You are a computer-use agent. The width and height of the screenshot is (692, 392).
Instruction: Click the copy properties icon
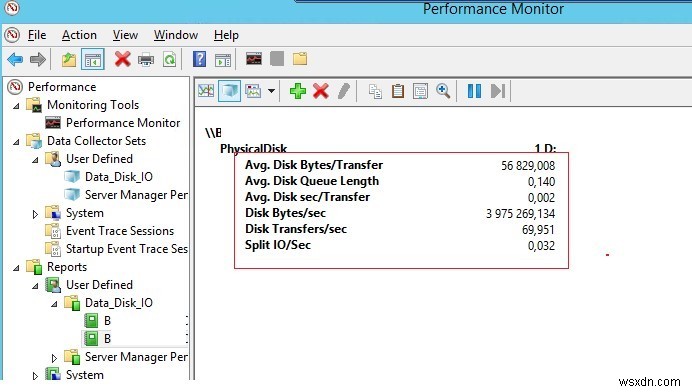tap(375, 91)
